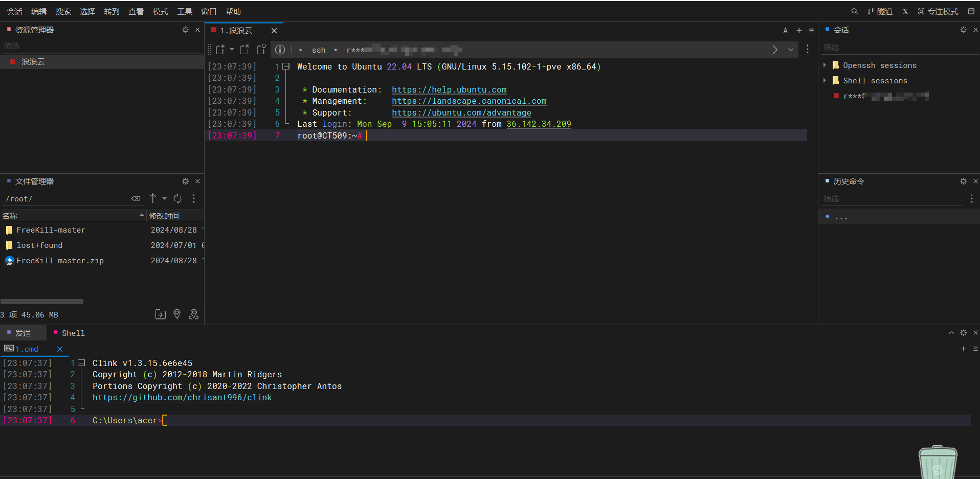This screenshot has width=980, height=479.
Task: Open settings gear of 文件管理器 panel
Action: 185,181
